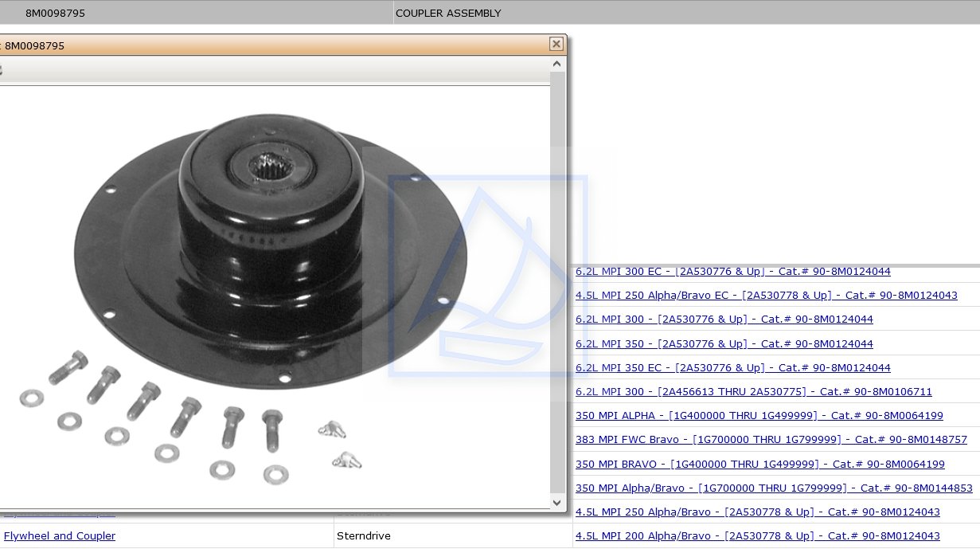Open 350 MPI ALPHA 1G400000 link
The image size is (980, 549).
pos(759,416)
